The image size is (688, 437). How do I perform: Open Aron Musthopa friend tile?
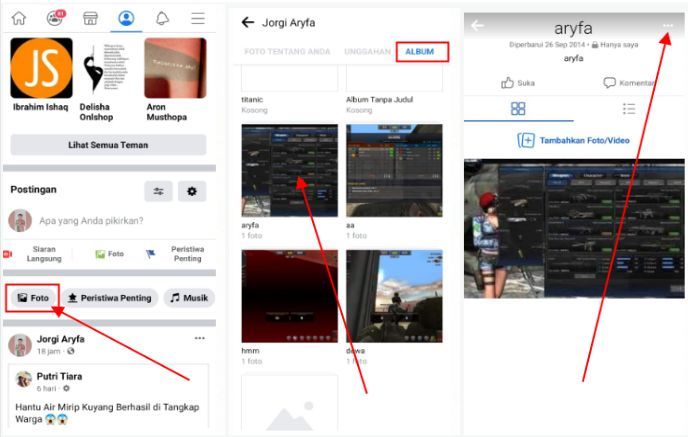(175, 80)
